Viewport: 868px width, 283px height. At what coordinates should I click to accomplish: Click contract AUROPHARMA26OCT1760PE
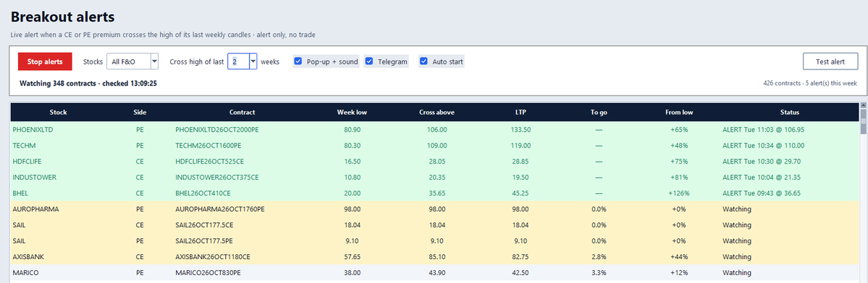(x=220, y=209)
